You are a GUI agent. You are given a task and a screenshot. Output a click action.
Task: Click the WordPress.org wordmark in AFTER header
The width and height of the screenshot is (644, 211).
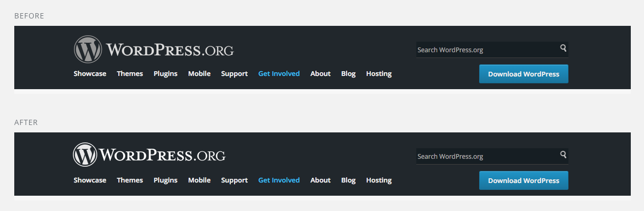163,156
